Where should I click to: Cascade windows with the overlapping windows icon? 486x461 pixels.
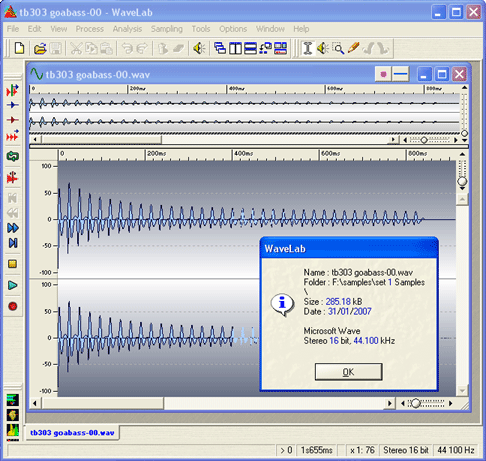coord(220,49)
